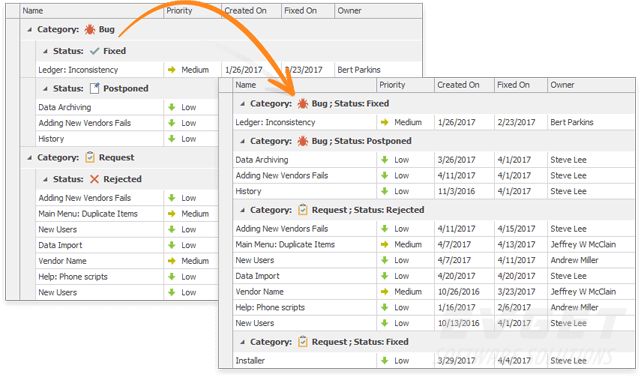Click green Low arrow for Data Archiving in back grid
Image resolution: width=641 pixels, height=377 pixels.
pos(172,107)
